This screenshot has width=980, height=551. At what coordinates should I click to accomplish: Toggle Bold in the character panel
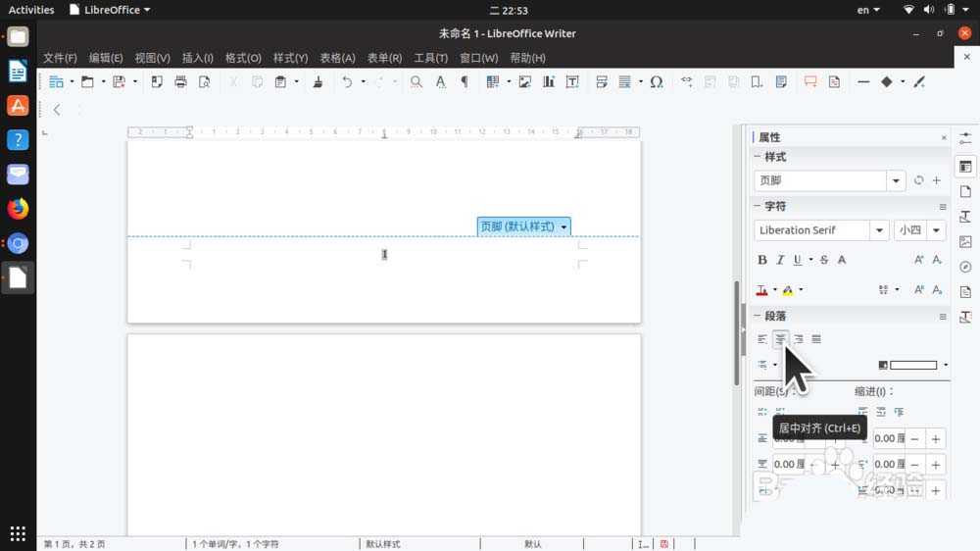762,260
